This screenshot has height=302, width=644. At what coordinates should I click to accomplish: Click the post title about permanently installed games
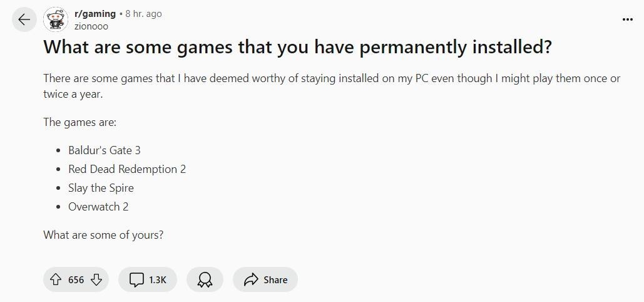(297, 47)
